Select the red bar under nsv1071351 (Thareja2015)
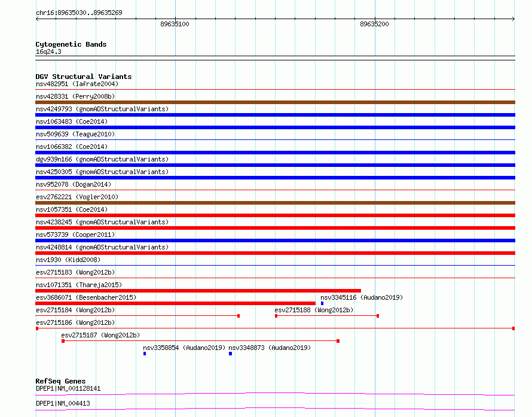Image resolution: width=532 pixels, height=417 pixels. click(x=198, y=291)
